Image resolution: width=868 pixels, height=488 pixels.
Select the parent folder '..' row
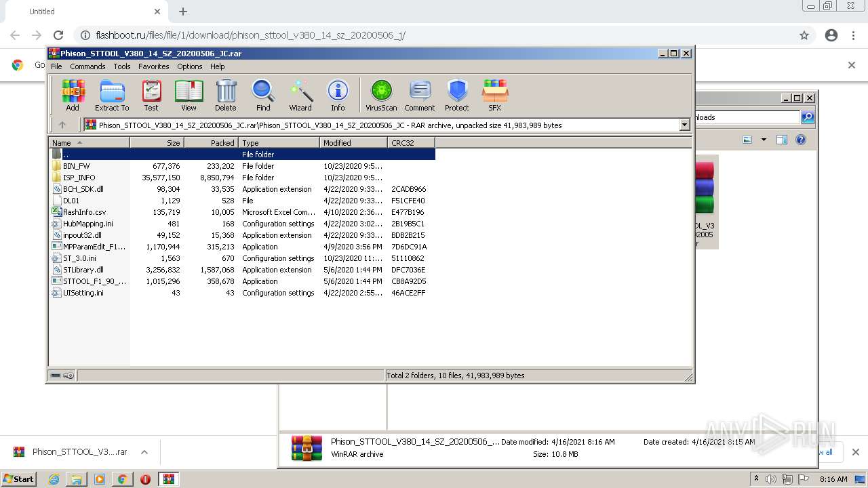(x=241, y=155)
